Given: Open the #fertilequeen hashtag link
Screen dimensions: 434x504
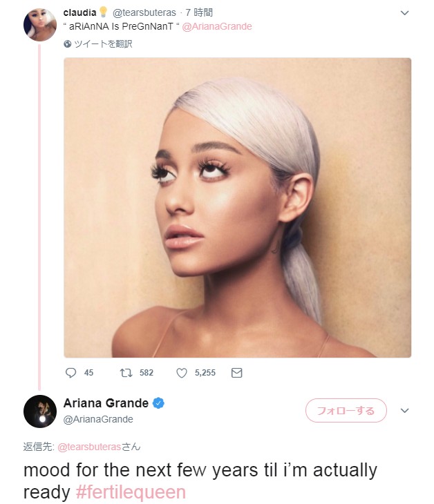Looking at the screenshot, I should 130,492.
